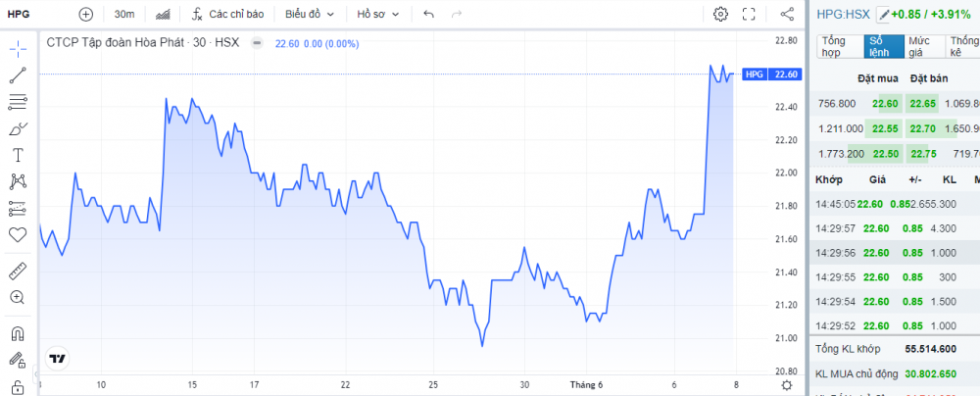Image resolution: width=980 pixels, height=396 pixels.
Task: Undo the last chart action
Action: [x=429, y=14]
